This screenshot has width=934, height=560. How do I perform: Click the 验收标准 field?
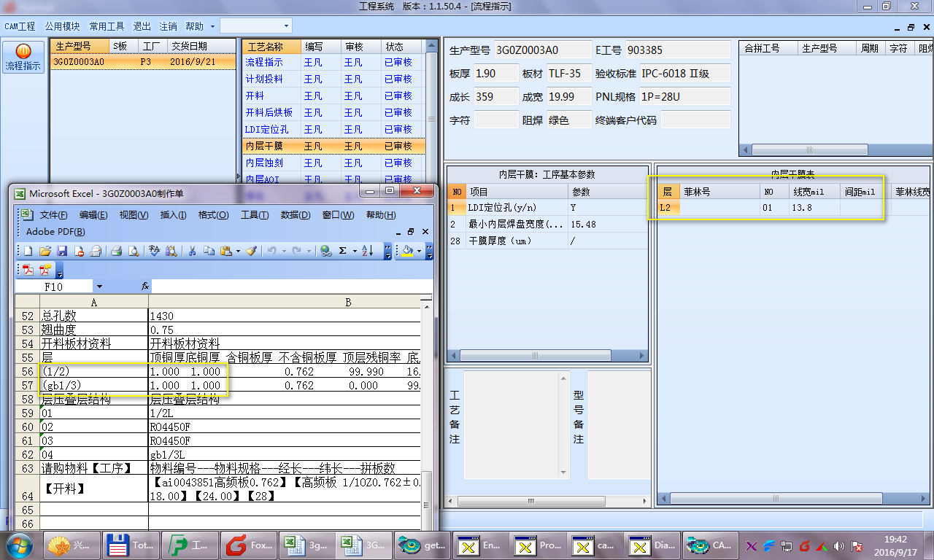tap(684, 73)
